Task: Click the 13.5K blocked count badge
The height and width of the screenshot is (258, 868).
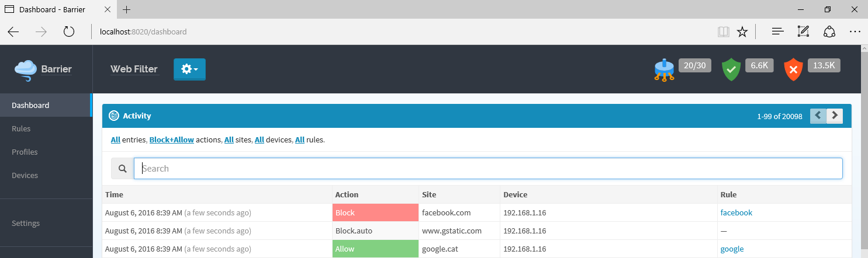Action: pyautogui.click(x=824, y=65)
